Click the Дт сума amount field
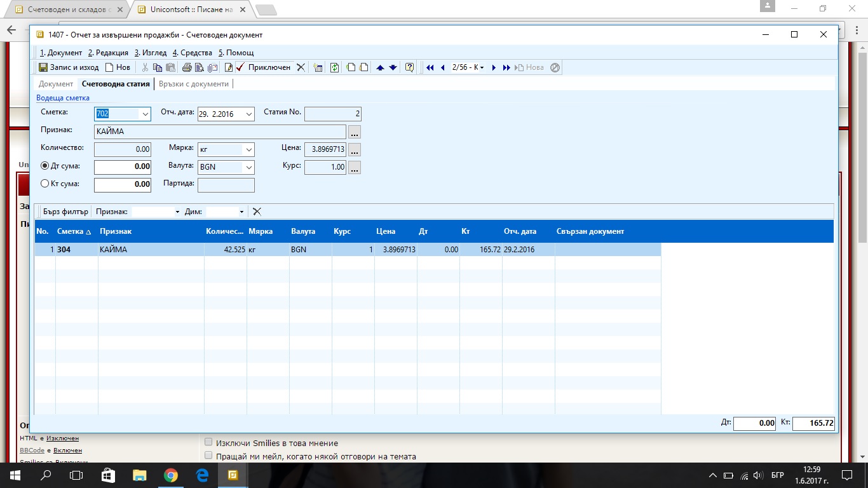Screen dimensions: 868x488 coord(123,167)
